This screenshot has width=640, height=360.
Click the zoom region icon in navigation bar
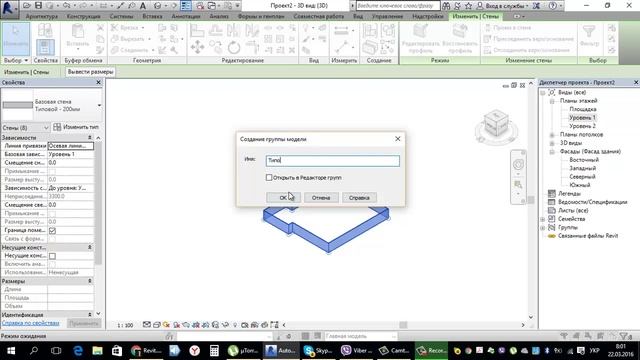click(x=518, y=184)
